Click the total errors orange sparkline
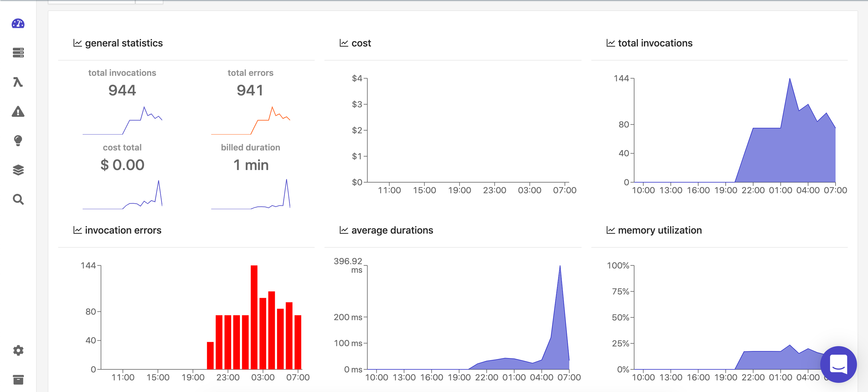 (x=251, y=120)
